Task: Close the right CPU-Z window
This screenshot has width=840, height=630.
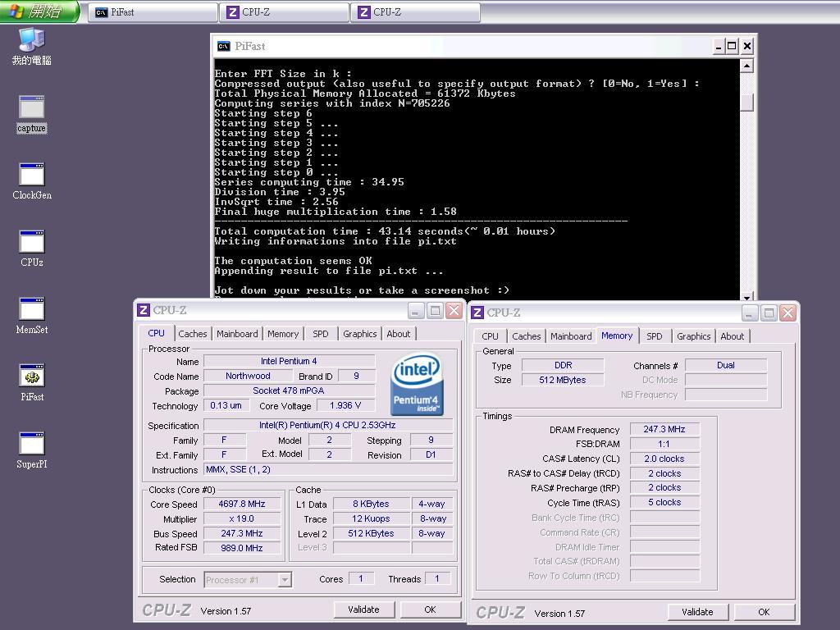Action: tap(787, 313)
